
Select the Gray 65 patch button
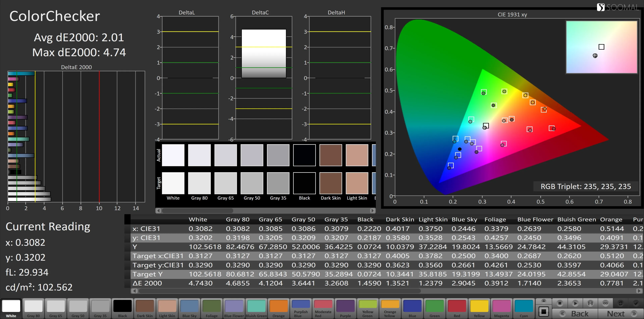56,308
